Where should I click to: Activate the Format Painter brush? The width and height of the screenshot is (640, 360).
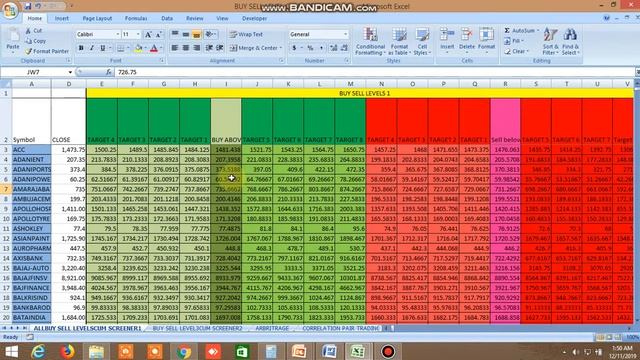pyautogui.click(x=46, y=51)
